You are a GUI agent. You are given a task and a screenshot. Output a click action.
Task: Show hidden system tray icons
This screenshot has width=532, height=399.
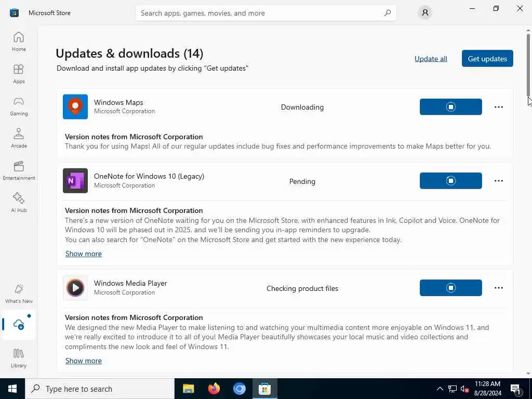[x=440, y=389]
